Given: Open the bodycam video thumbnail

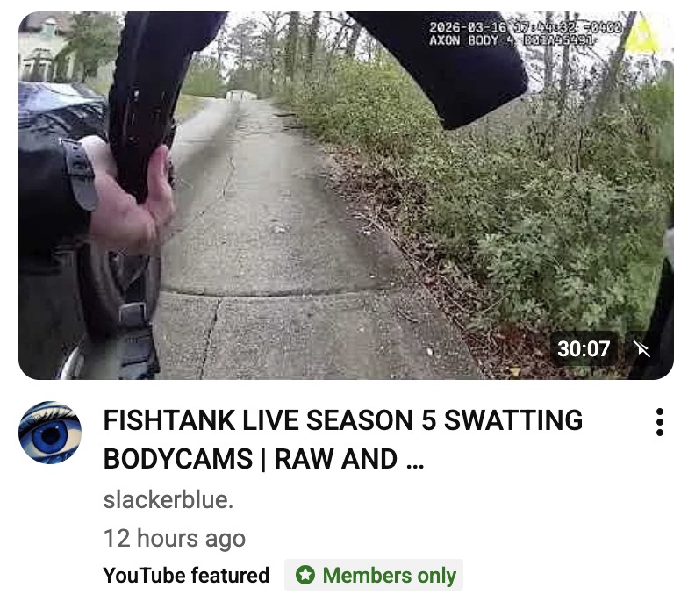Looking at the screenshot, I should tap(346, 196).
